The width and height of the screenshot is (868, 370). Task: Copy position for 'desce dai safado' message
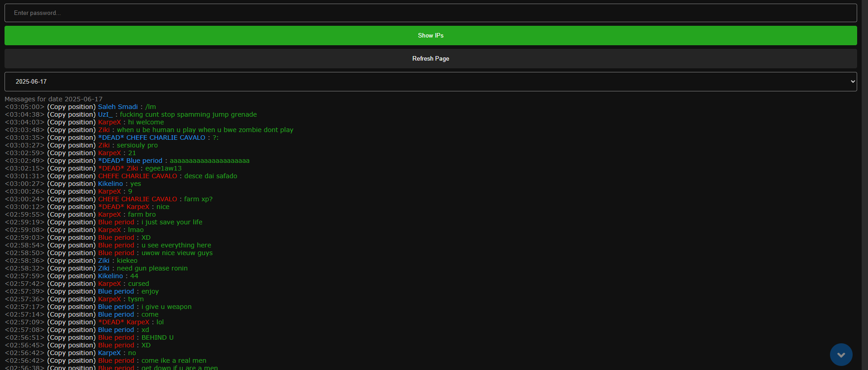tap(71, 176)
